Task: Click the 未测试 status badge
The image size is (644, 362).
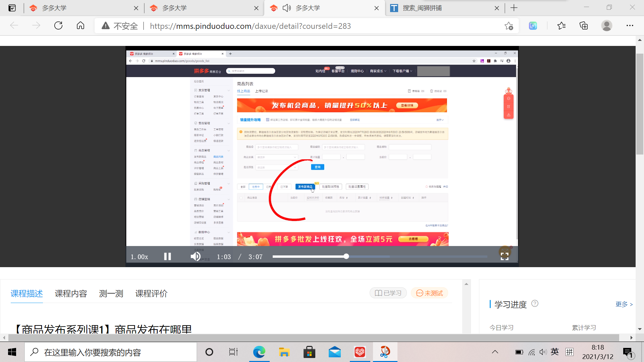Action: click(429, 293)
